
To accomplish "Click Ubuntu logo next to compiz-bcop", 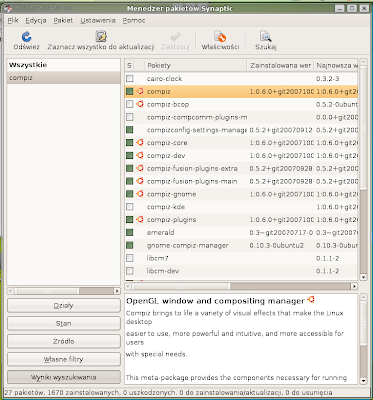I will 140,104.
